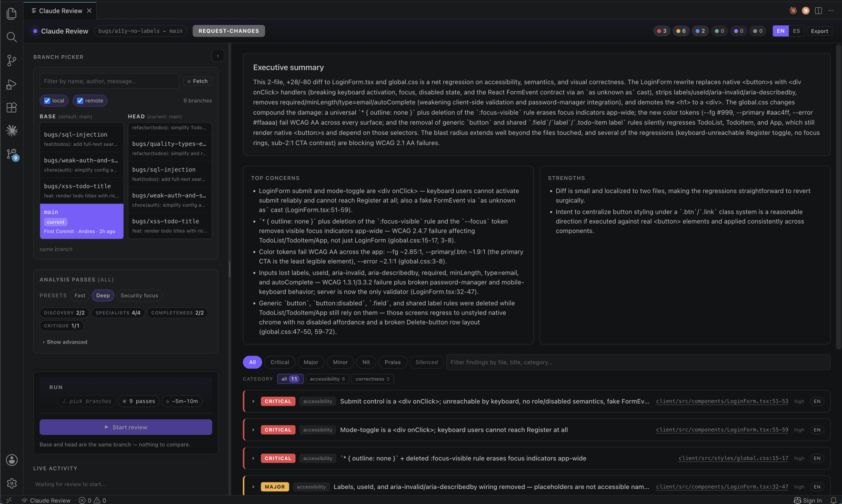
Task: Toggle the Discovery 2/2 pass chip
Action: [64, 313]
